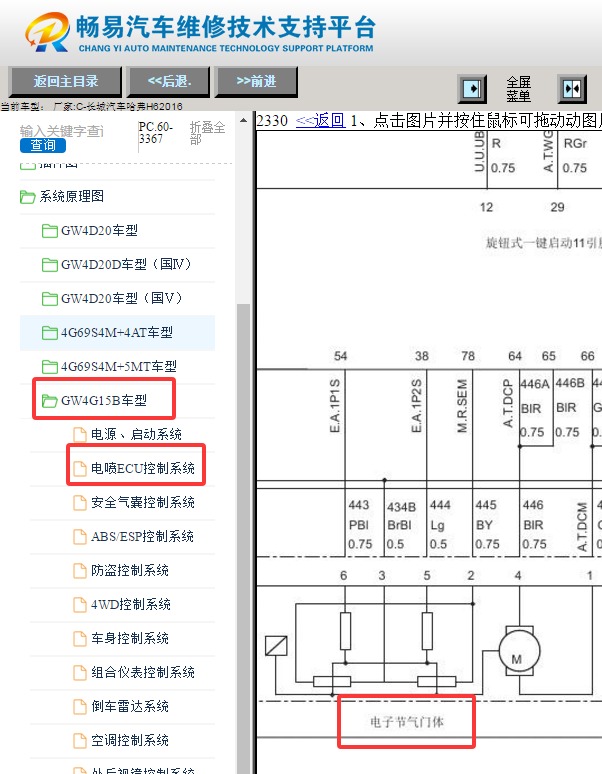This screenshot has width=602, height=774.
Task: Click the <<后退 back button
Action: click(x=169, y=81)
